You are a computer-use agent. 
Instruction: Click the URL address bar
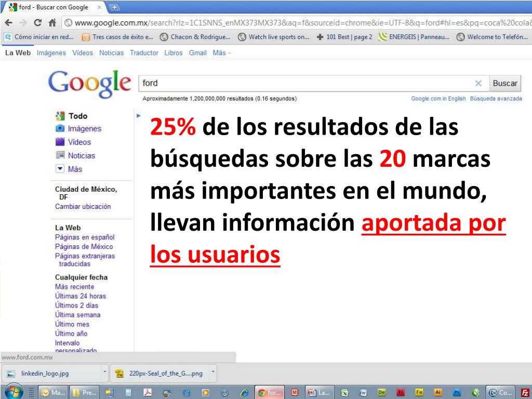coord(297,23)
